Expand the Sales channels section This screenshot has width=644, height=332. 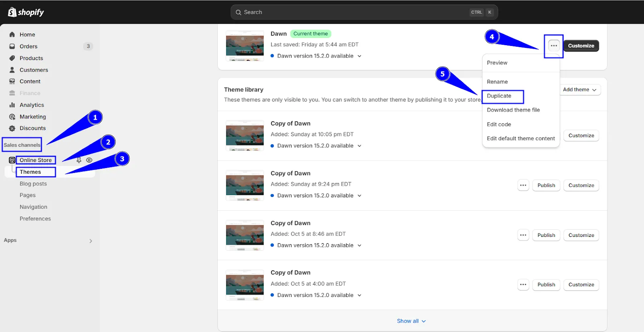[22, 145]
